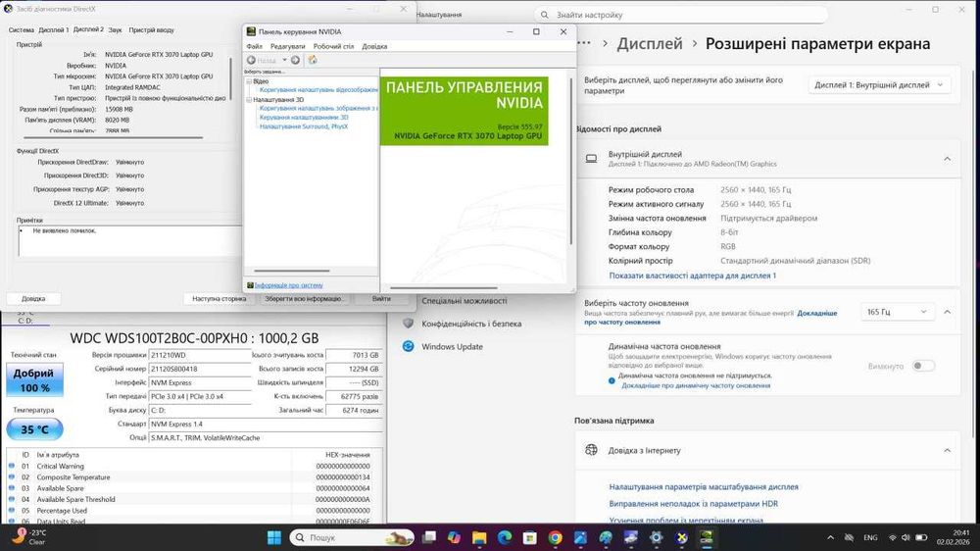Screen dimensions: 980x551
Task: Switch to DirectX diagnostic tool taskbar icon
Action: (682, 537)
